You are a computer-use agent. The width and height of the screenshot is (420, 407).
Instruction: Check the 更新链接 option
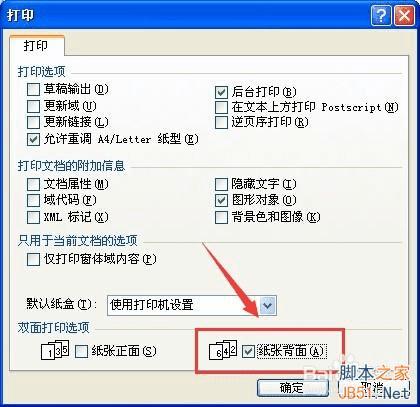(33, 123)
